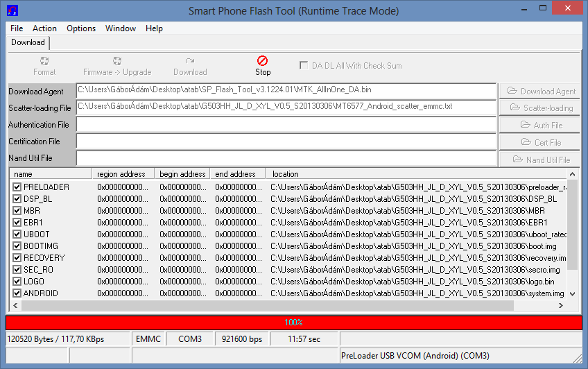Click 'PreLoader USB VCOM (Android) (COM3)' status
This screenshot has height=369, width=588.
point(415,356)
